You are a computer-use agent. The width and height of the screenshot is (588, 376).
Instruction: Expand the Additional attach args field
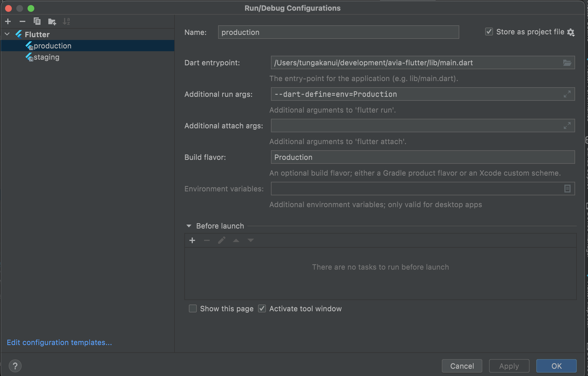567,126
